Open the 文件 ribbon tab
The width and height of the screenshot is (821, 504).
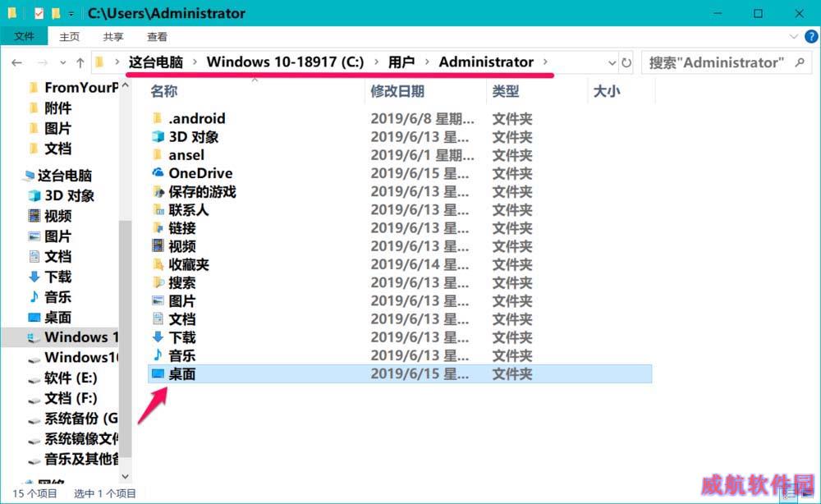(x=24, y=37)
